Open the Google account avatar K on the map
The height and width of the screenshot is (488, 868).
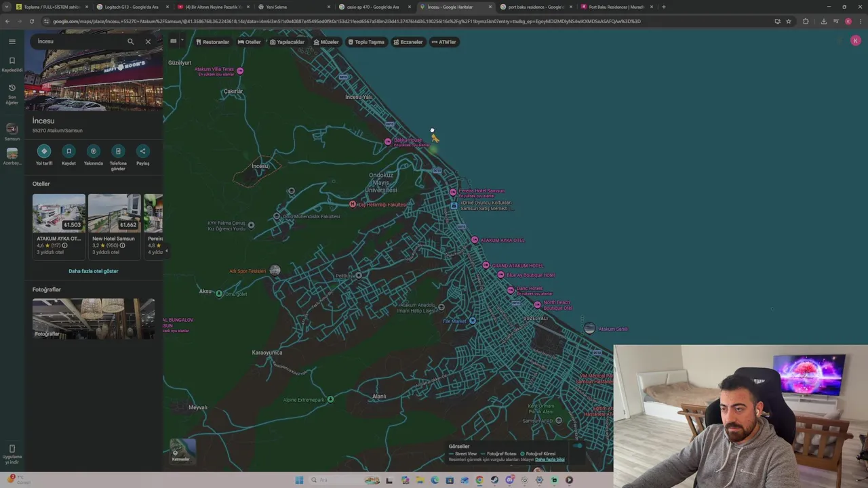click(855, 41)
